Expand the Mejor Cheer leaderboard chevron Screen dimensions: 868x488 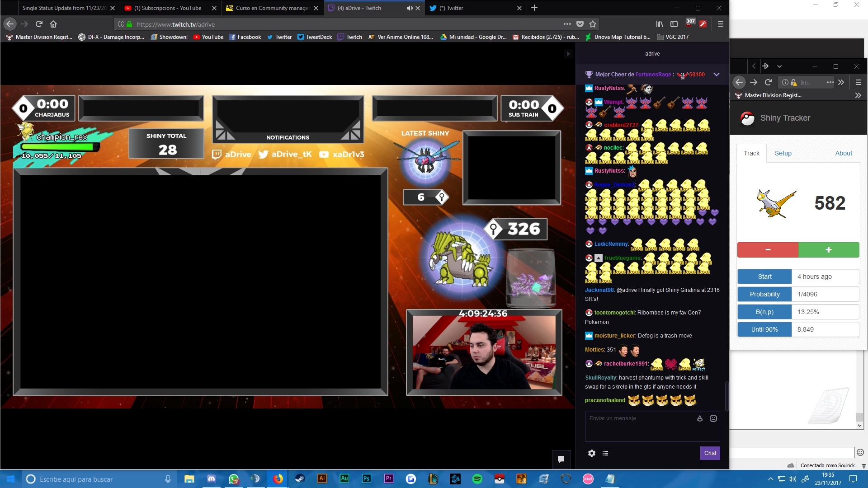point(716,75)
